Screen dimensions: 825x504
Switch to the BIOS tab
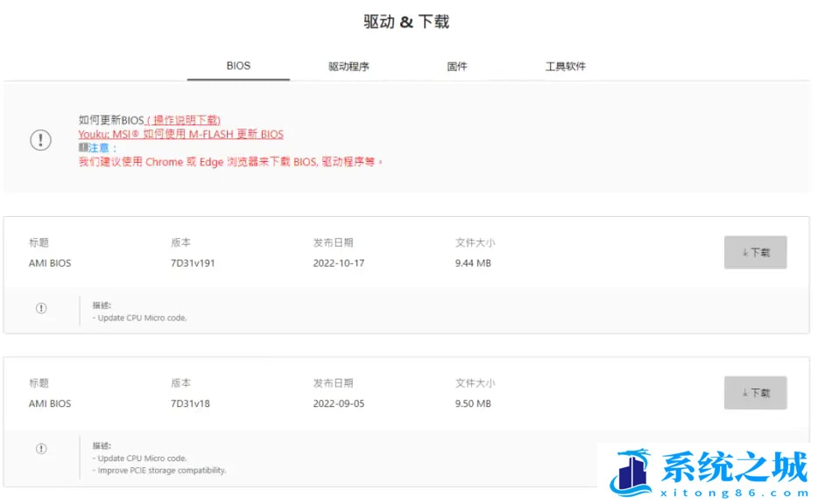(238, 66)
